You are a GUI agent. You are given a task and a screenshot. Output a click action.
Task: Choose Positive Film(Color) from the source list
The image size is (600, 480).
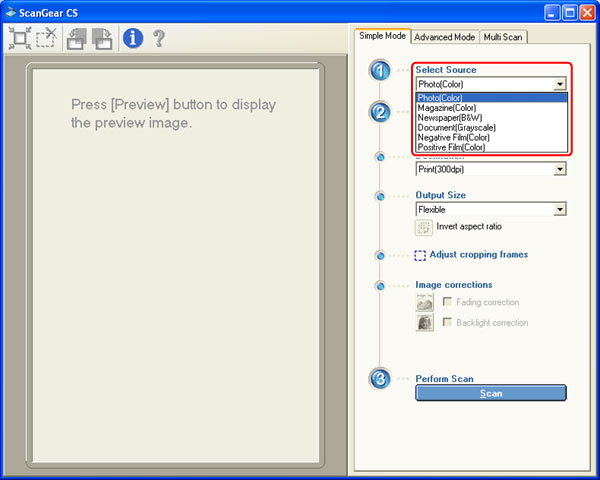(491, 147)
